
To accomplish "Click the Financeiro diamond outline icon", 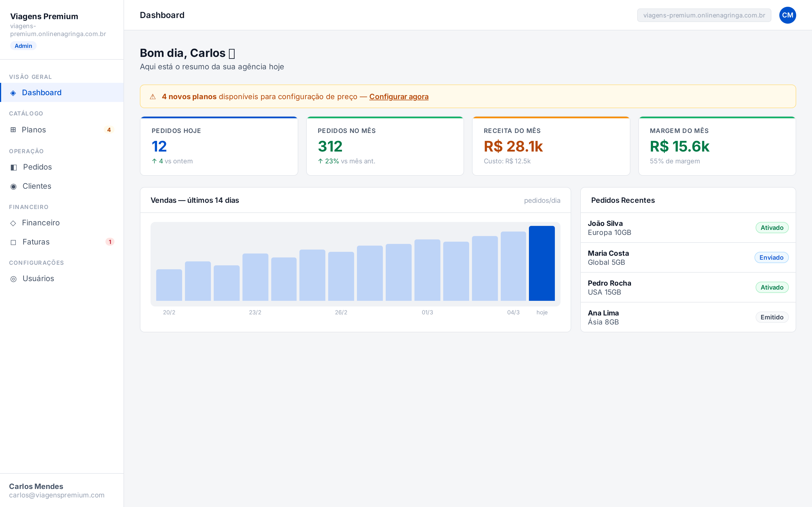I will click(13, 223).
